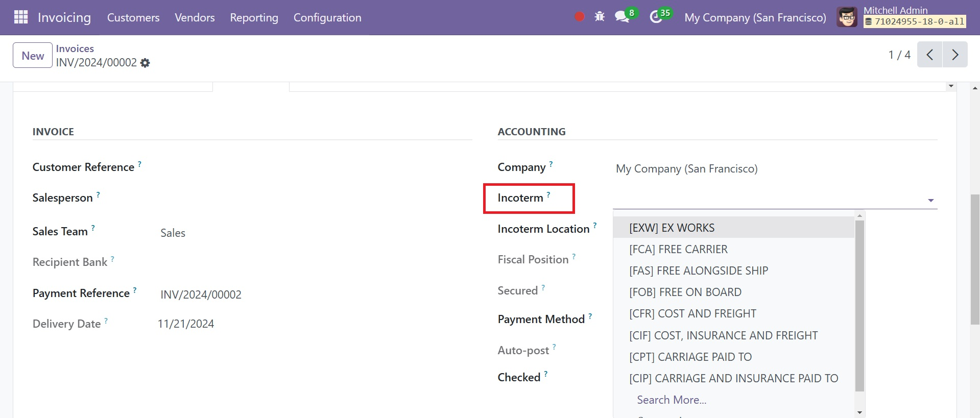
Task: Show help tooltip for Auto-post
Action: click(554, 347)
